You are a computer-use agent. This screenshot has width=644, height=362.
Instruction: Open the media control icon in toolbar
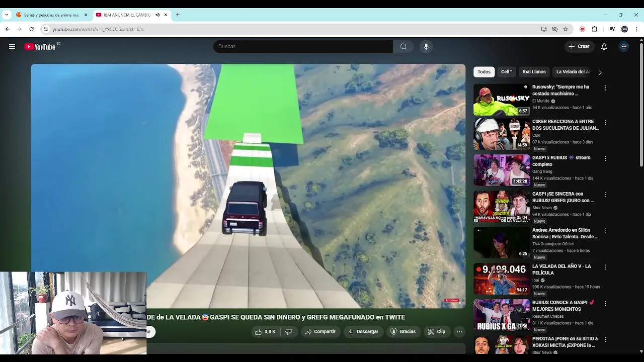click(x=612, y=29)
